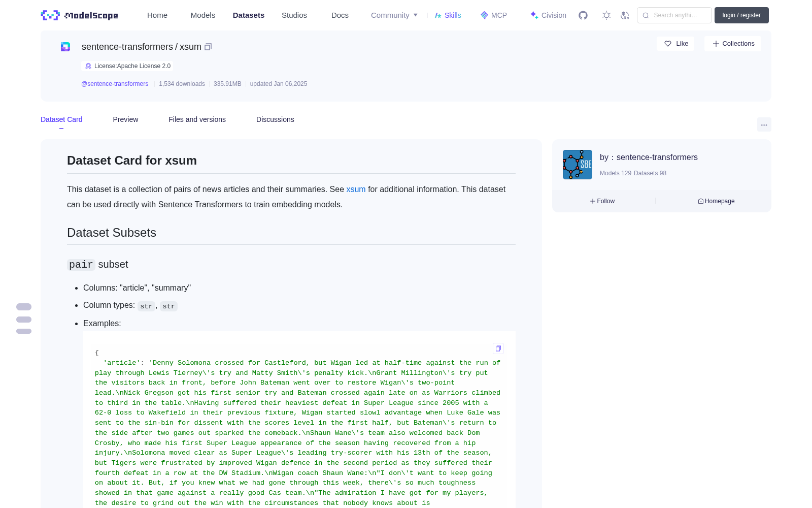The image size is (812, 508).
Task: Select the Dataset Card tab
Action: [x=61, y=119]
